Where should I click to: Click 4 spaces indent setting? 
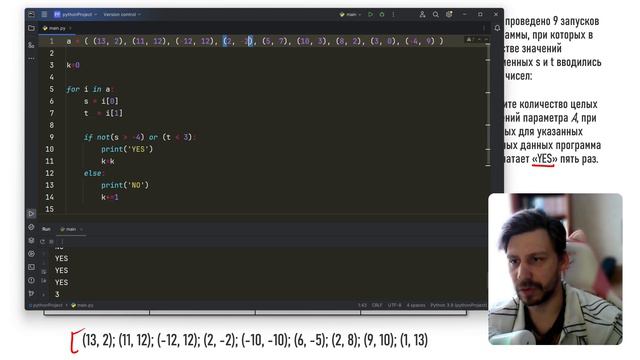416,305
